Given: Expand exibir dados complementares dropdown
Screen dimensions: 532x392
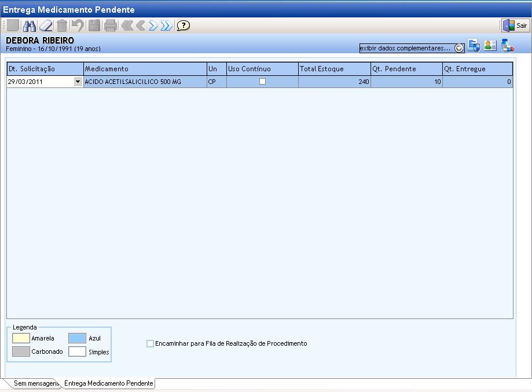Looking at the screenshot, I should (458, 48).
